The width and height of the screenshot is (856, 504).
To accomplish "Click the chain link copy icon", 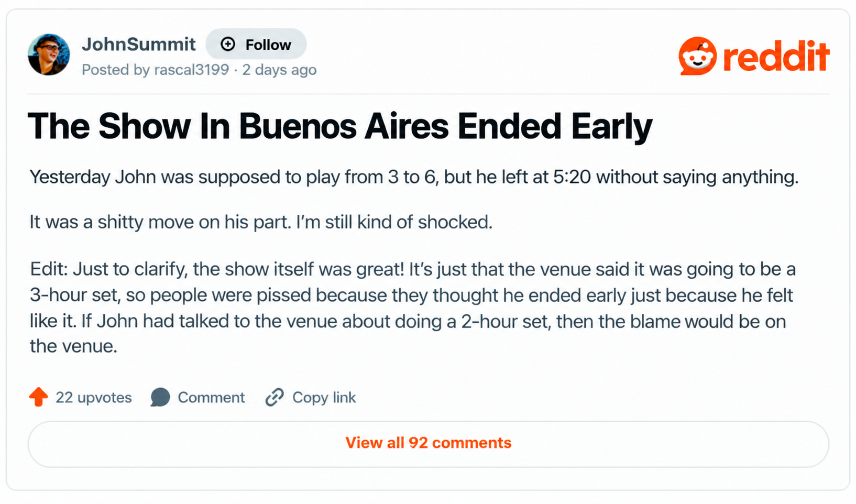I will (275, 397).
